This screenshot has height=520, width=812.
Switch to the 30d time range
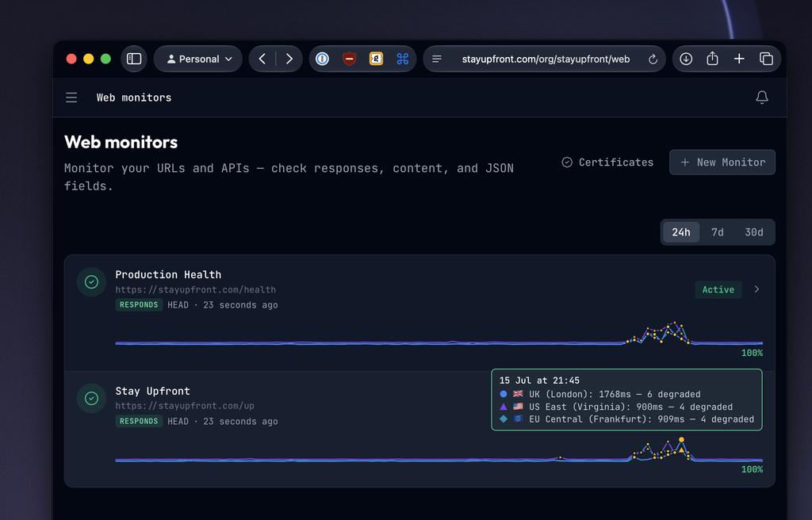[753, 232]
